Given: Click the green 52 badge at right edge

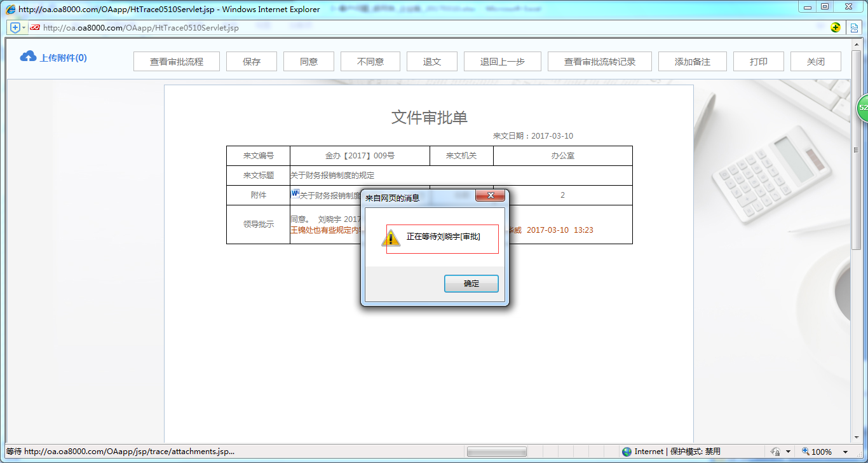Looking at the screenshot, I should [862, 108].
